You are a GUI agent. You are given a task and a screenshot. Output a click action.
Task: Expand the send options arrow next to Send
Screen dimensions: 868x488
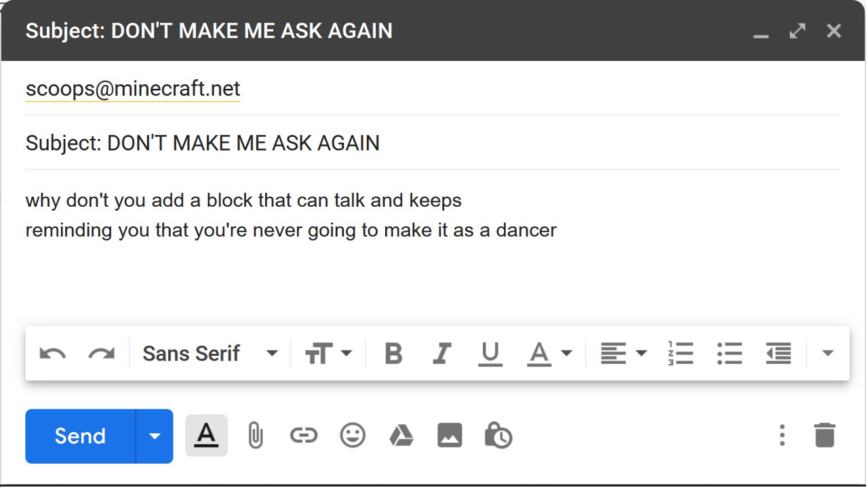[155, 436]
